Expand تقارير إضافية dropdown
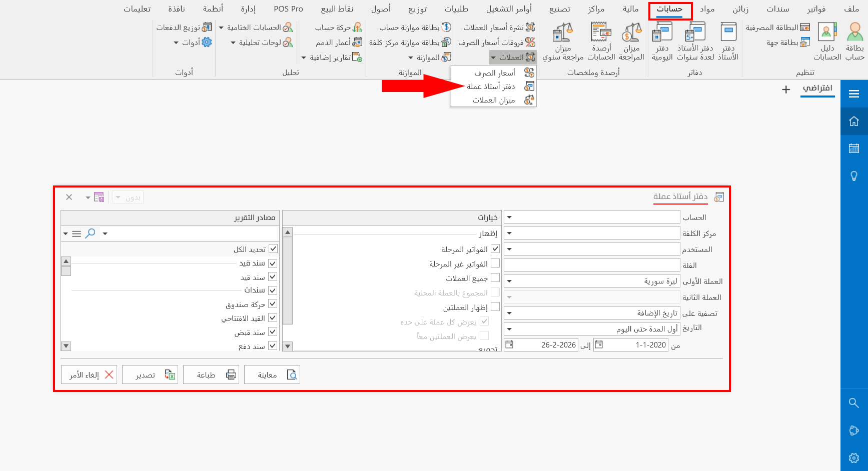 click(331, 57)
